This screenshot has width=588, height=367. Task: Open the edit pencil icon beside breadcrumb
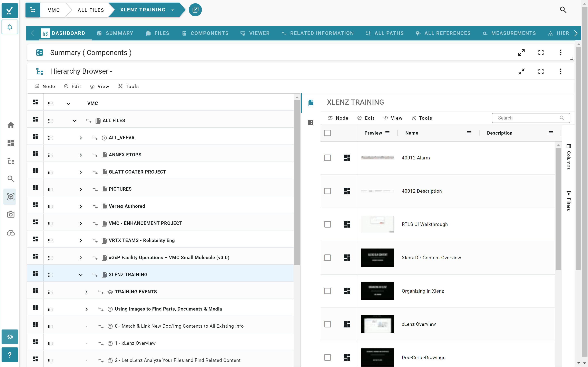195,10
